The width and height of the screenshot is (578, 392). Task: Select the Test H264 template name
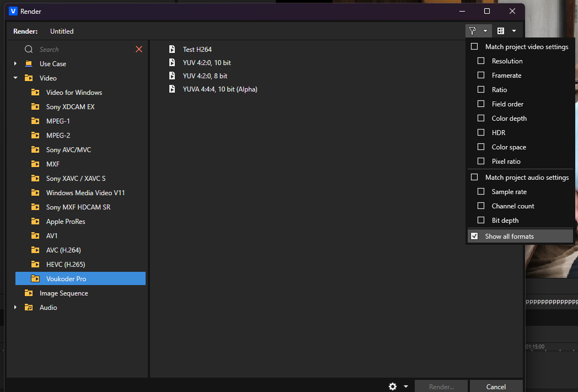tap(197, 50)
